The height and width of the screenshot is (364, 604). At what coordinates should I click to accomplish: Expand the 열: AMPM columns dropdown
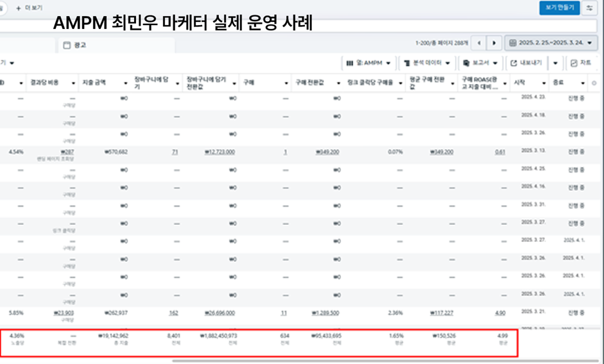(368, 63)
